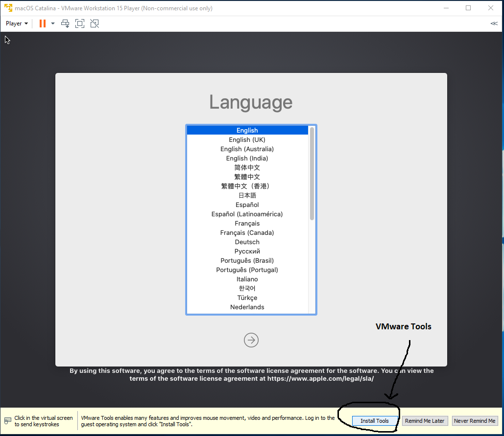Enter full screen mode icon
This screenshot has height=436, width=504.
(80, 23)
